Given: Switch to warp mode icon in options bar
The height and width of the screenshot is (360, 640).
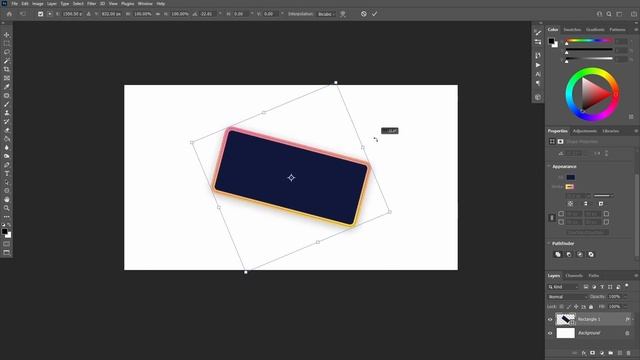Looking at the screenshot, I should pyautogui.click(x=343, y=14).
